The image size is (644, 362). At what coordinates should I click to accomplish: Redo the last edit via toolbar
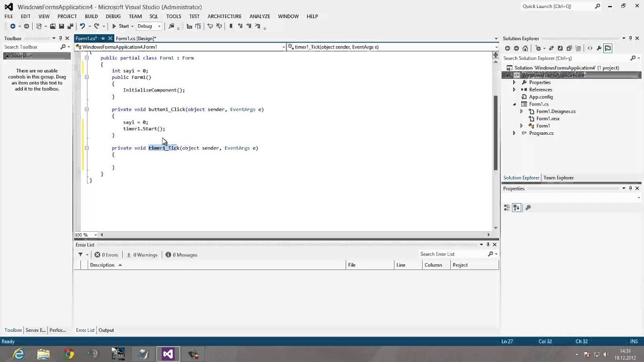(97, 26)
